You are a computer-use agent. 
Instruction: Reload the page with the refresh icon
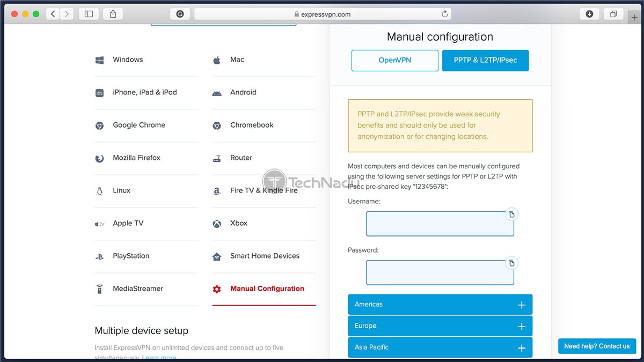click(x=444, y=14)
